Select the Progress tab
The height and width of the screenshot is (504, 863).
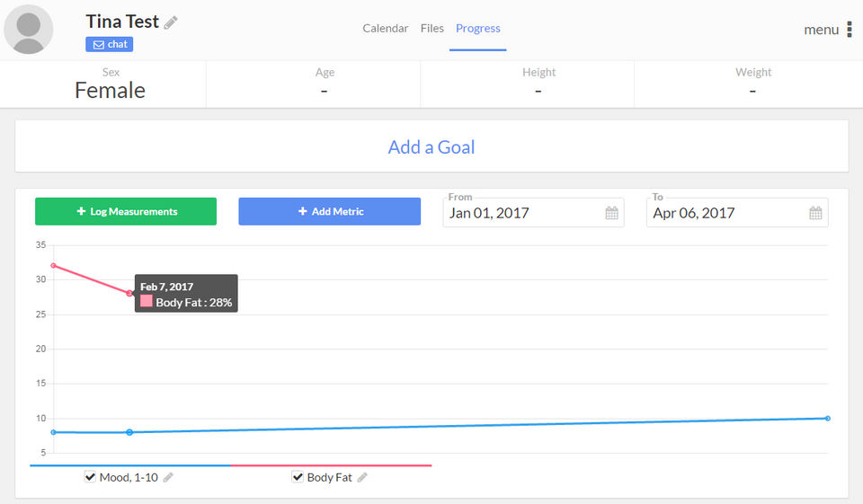pos(478,29)
